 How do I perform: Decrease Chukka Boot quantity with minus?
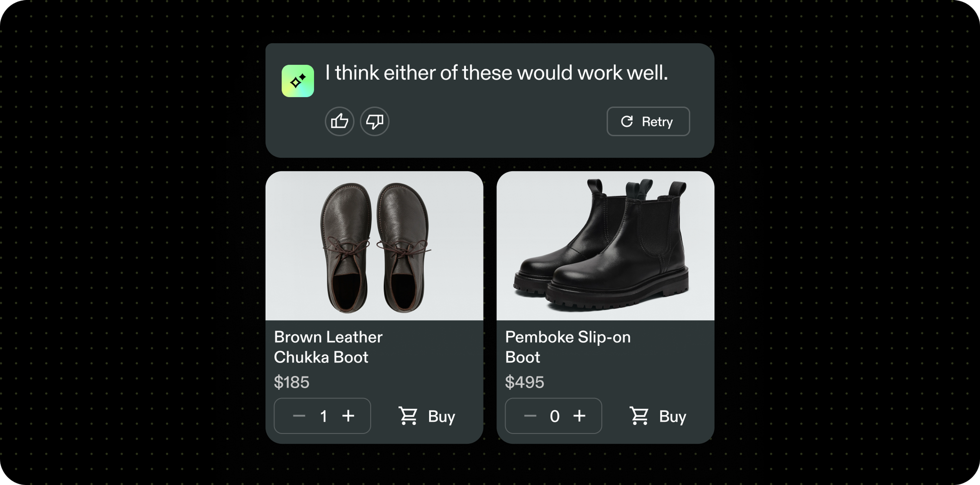coord(299,416)
